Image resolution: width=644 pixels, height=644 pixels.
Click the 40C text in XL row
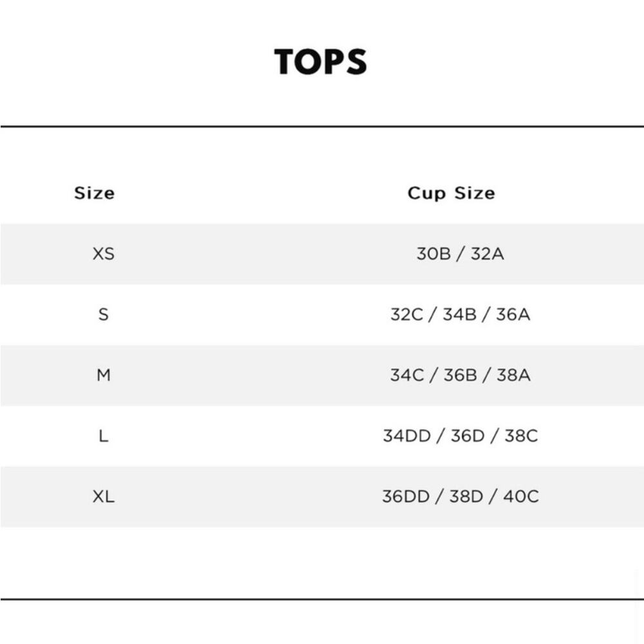click(521, 497)
